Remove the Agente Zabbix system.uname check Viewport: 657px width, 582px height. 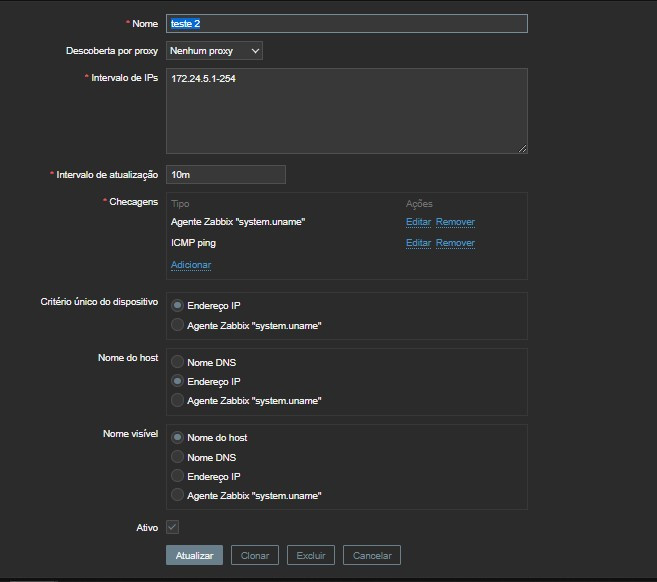tap(455, 222)
